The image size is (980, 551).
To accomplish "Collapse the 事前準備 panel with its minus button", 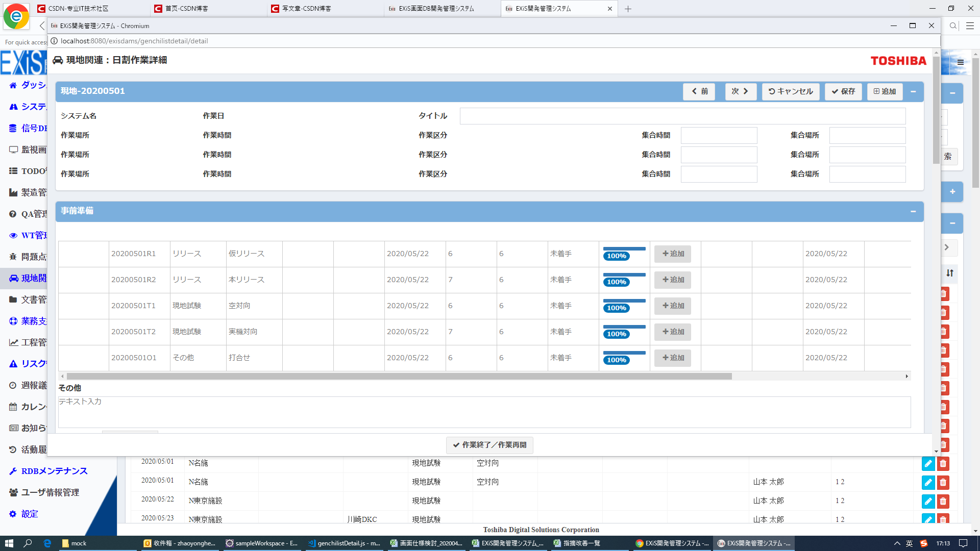I will tap(913, 211).
